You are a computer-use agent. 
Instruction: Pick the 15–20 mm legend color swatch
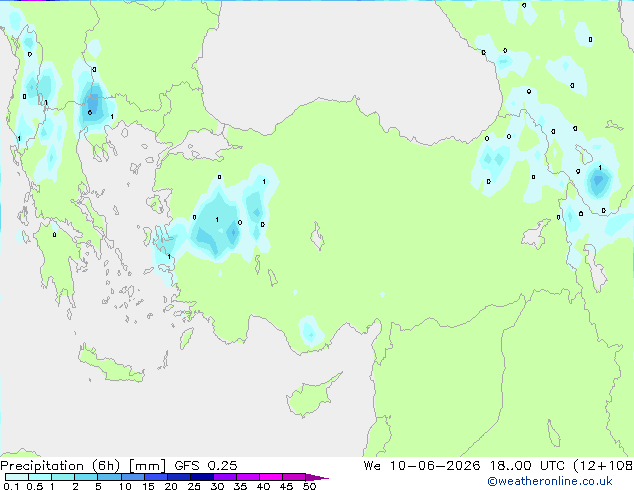coord(155,477)
